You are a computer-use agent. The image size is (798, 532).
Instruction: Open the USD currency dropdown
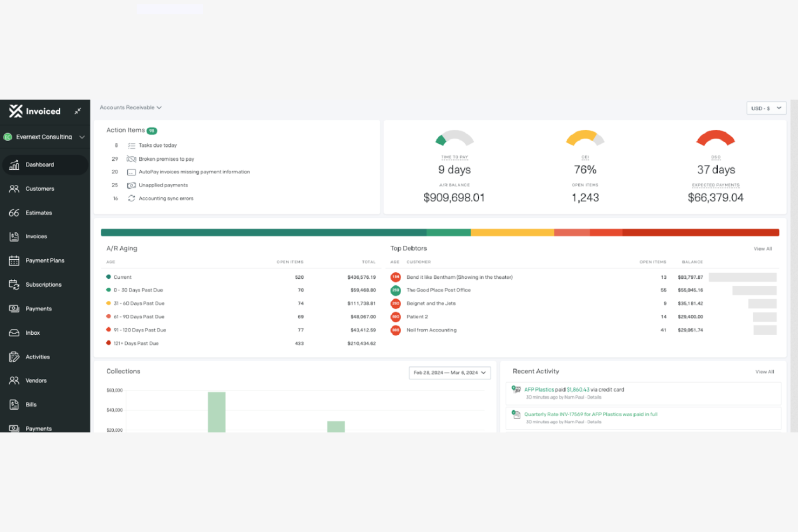point(766,108)
